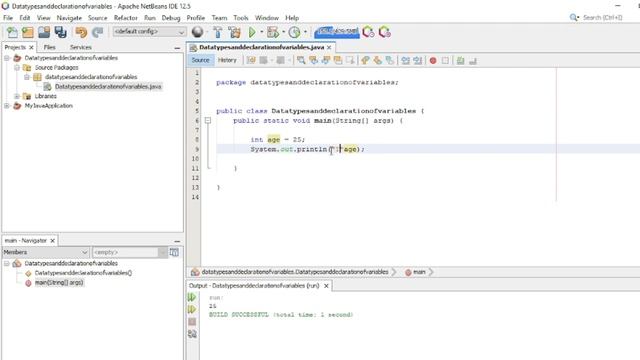Click the Open Project toolbar icon
This screenshot has width=640, height=360.
(44, 32)
